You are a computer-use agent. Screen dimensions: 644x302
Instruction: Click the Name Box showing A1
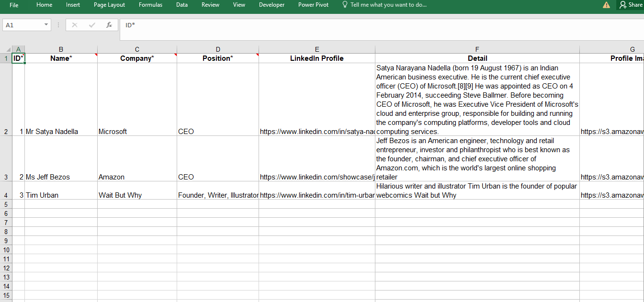(23, 25)
